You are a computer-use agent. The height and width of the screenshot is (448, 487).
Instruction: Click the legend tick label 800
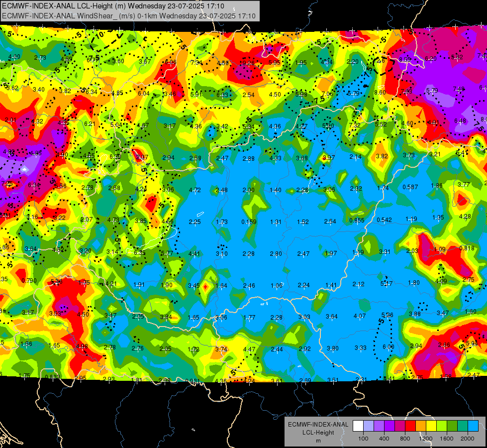(x=405, y=439)
